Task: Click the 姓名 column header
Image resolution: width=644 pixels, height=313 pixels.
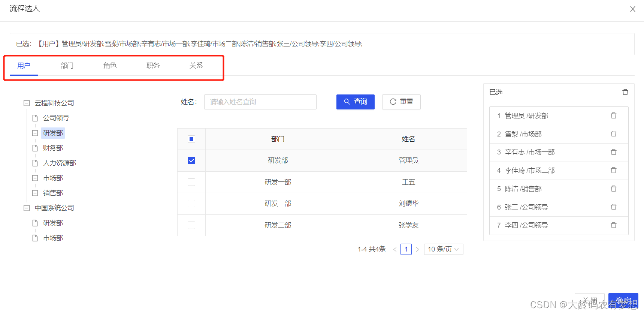Action: click(x=408, y=139)
